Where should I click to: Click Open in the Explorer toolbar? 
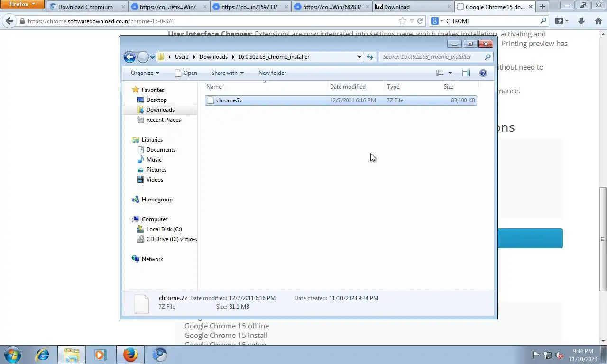(186, 73)
